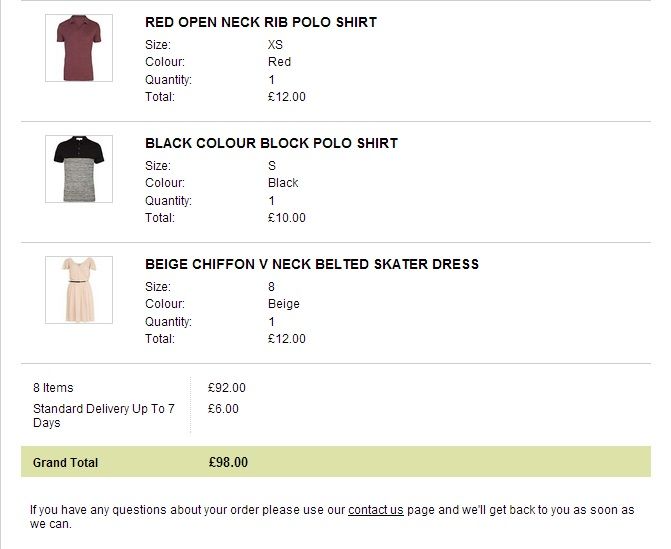Select the Black colour value
Image resolution: width=671 pixels, height=549 pixels.
pos(283,183)
